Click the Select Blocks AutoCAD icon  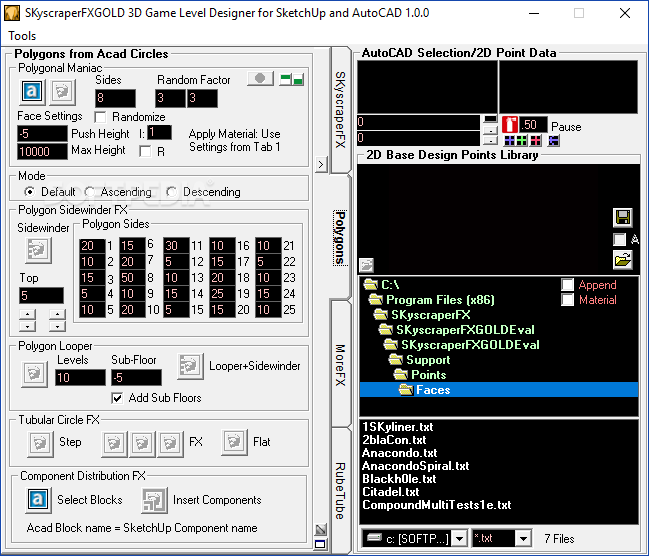point(38,500)
